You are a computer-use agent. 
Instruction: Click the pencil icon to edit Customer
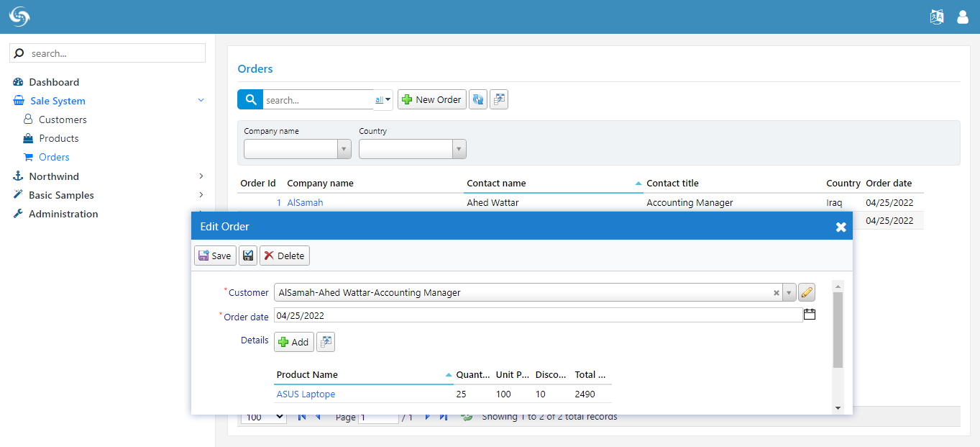[807, 292]
